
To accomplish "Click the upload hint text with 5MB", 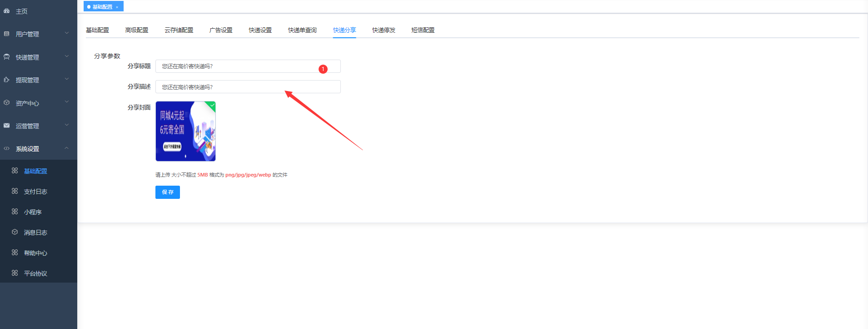I will pos(221,175).
